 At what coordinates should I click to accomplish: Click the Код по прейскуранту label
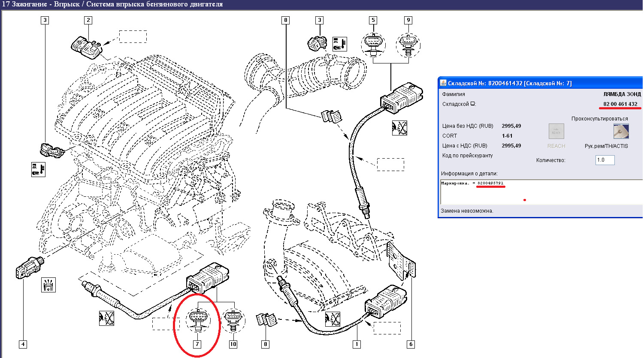467,156
